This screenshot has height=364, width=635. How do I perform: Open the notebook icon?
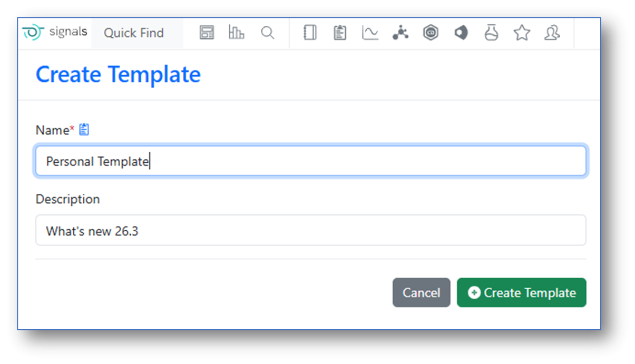pos(310,33)
